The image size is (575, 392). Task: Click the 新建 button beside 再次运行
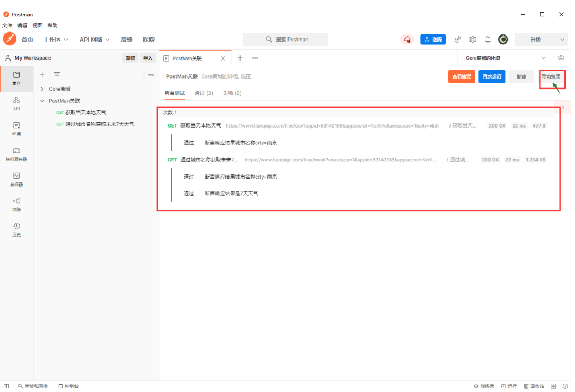[521, 76]
